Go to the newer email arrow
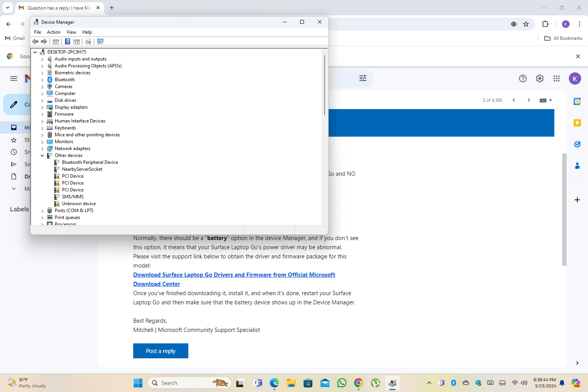The height and width of the screenshot is (392, 588). click(514, 100)
